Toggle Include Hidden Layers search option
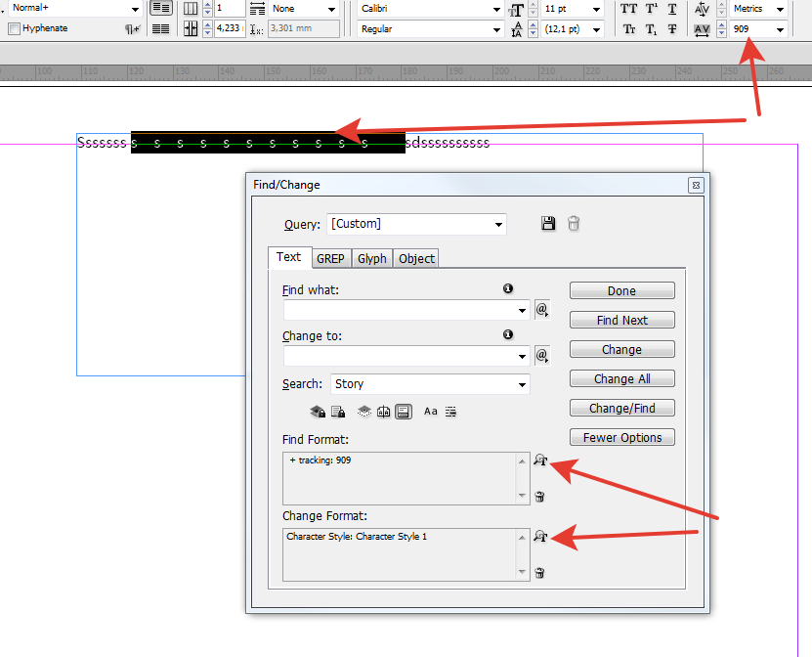 (364, 412)
